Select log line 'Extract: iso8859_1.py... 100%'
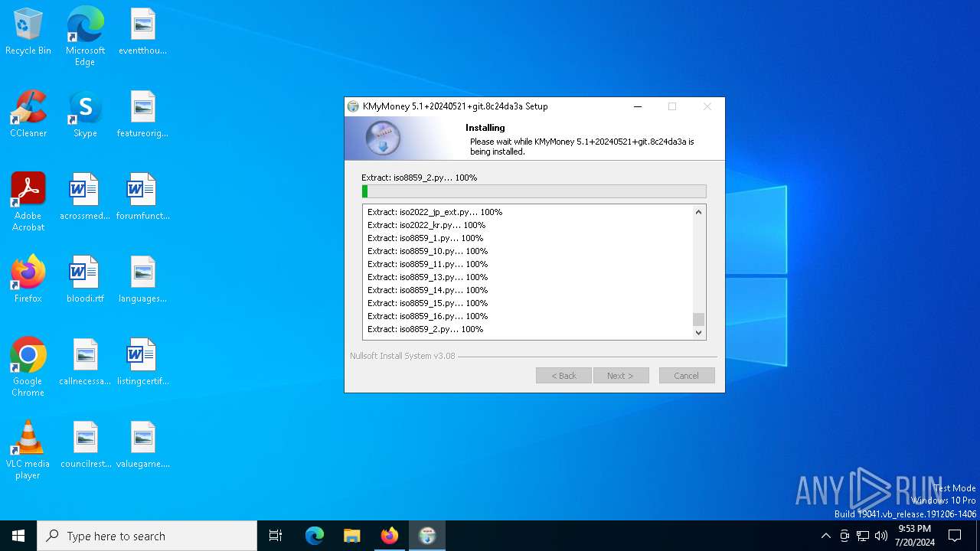 pos(425,238)
